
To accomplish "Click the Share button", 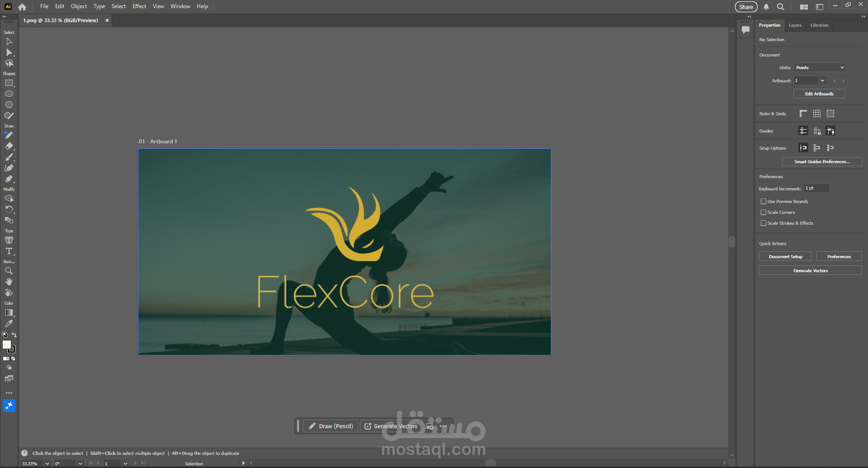I will point(746,7).
